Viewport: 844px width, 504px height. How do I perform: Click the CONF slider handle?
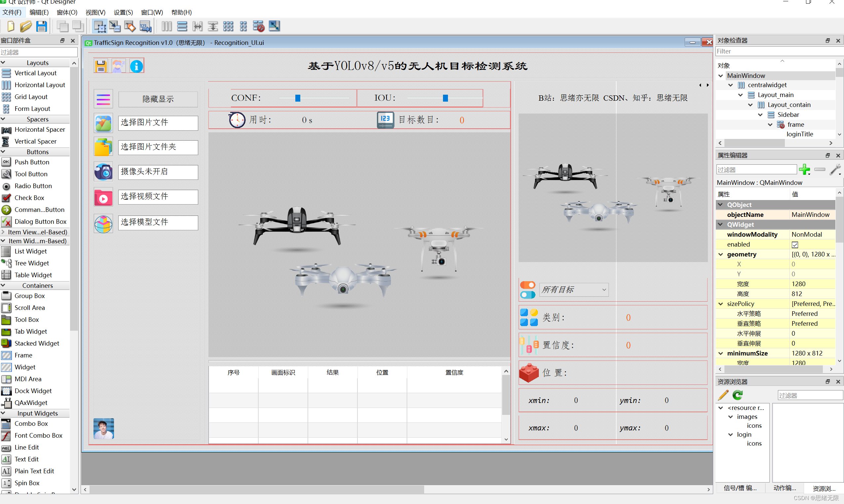pyautogui.click(x=298, y=98)
